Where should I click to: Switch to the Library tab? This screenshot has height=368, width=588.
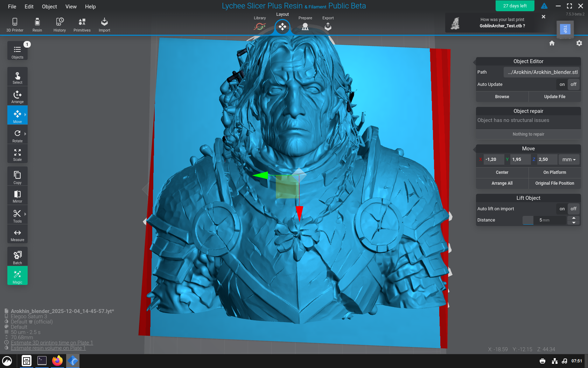coord(260,23)
